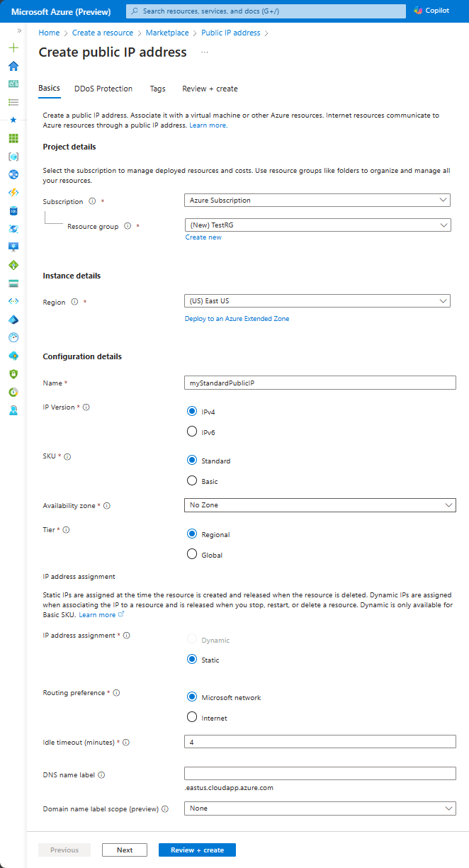This screenshot has height=868, width=469.
Task: Open the ellipsis menu beside page title
Action: coord(205,52)
